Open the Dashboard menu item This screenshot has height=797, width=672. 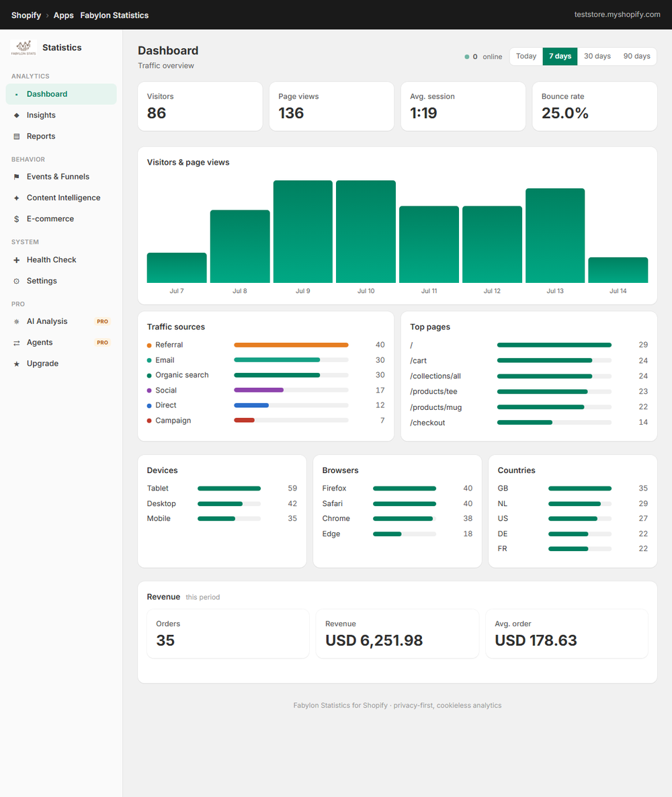[61, 94]
